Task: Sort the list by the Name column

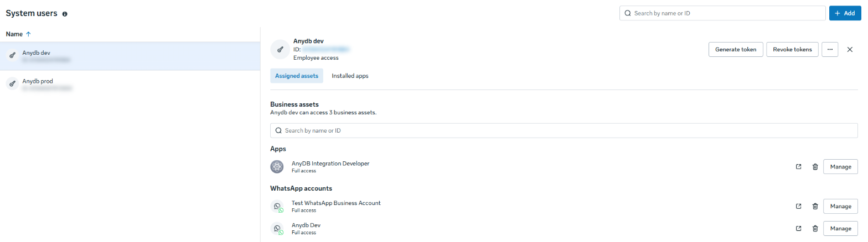Action: [18, 34]
